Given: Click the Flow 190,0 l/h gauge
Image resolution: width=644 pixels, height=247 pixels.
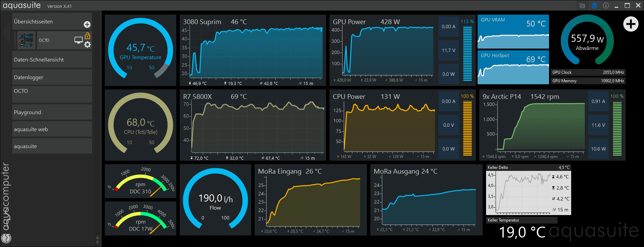Looking at the screenshot, I should point(215,200).
